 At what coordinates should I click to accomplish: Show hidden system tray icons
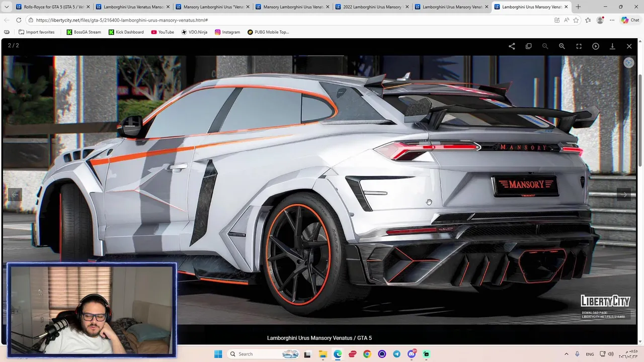(x=566, y=354)
